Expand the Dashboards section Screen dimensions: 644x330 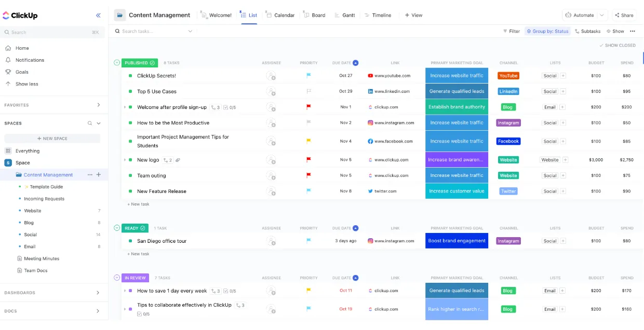click(x=98, y=293)
